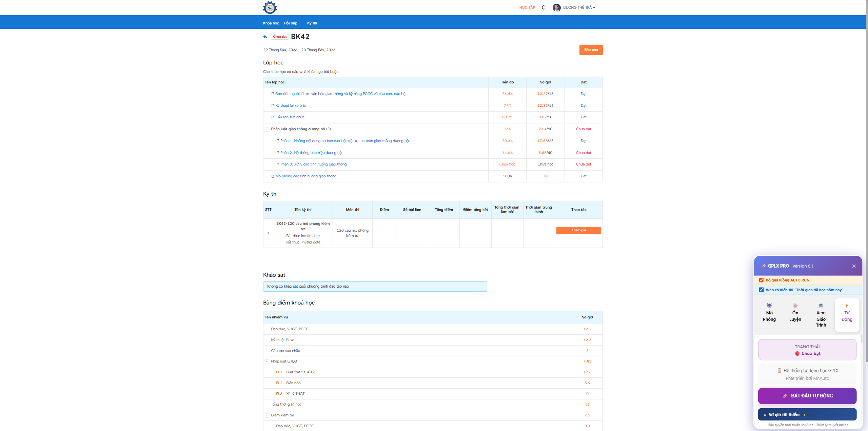Click the Số giờ tối thiểu bar
This screenshot has width=868, height=431.
tap(807, 414)
